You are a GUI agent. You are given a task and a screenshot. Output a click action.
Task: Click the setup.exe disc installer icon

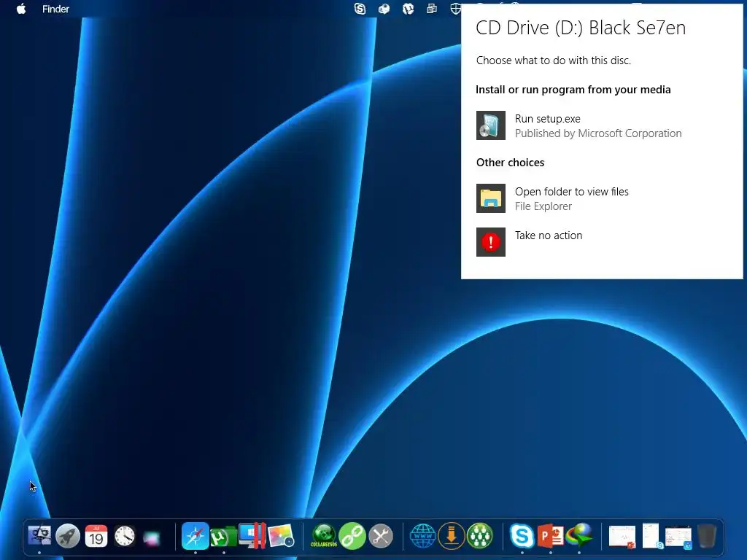491,125
